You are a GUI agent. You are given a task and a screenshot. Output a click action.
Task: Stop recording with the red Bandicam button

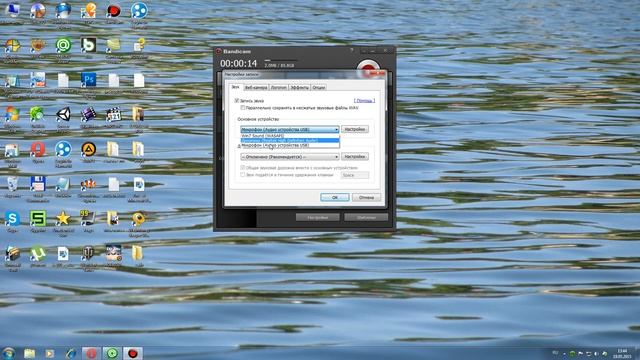(368, 68)
